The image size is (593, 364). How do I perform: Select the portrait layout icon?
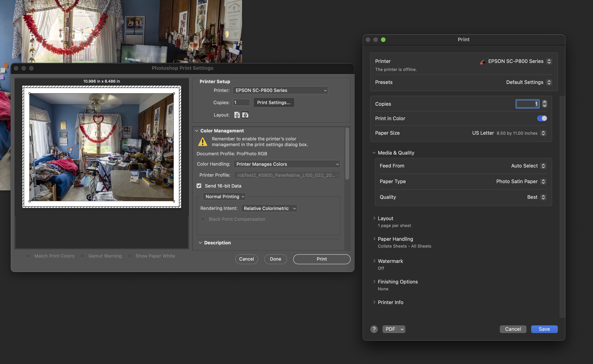click(x=237, y=115)
